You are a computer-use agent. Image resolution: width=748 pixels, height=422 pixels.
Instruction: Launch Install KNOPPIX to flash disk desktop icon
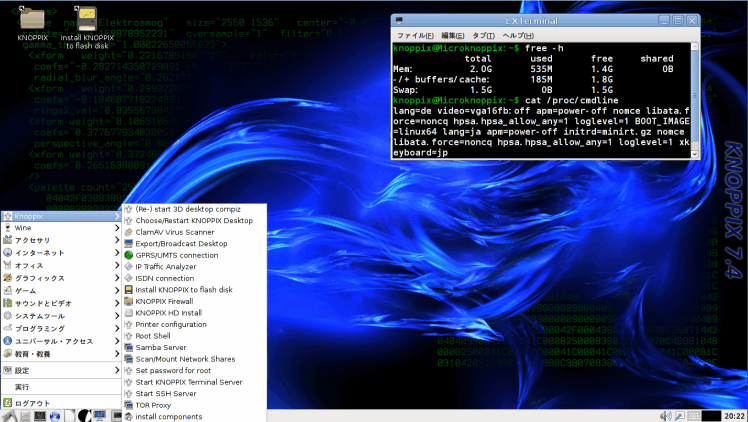(87, 28)
